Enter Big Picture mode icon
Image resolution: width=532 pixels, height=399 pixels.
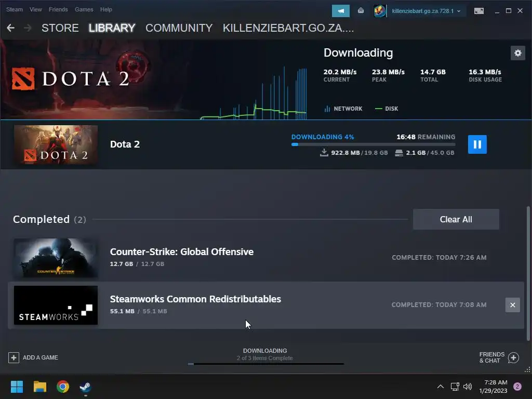(478, 11)
